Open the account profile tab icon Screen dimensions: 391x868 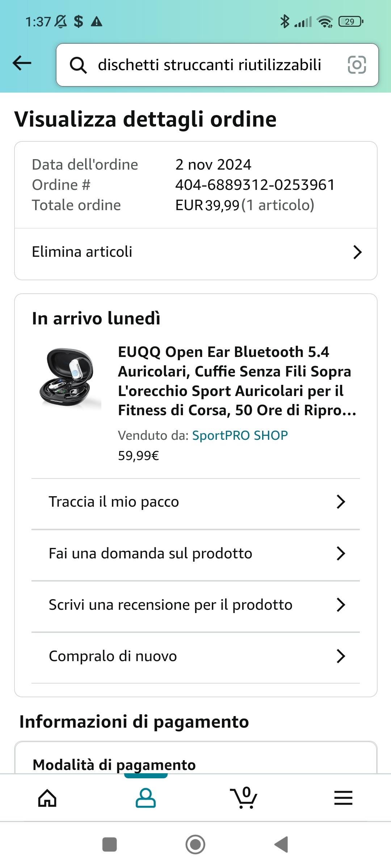click(x=146, y=798)
